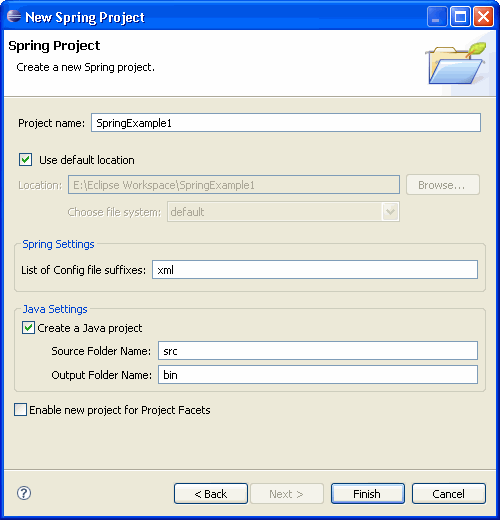This screenshot has height=520, width=500.
Task: Focus the Project name field
Action: (286, 123)
